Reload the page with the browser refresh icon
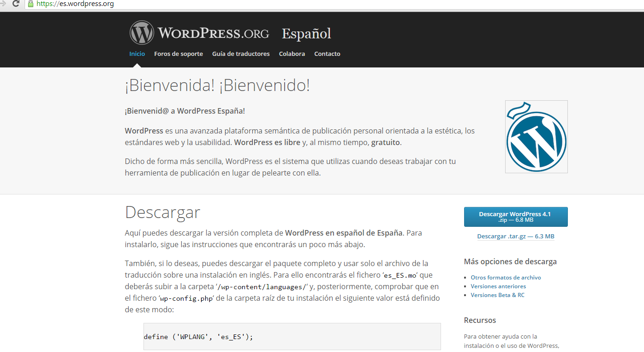644x352 pixels. click(16, 4)
